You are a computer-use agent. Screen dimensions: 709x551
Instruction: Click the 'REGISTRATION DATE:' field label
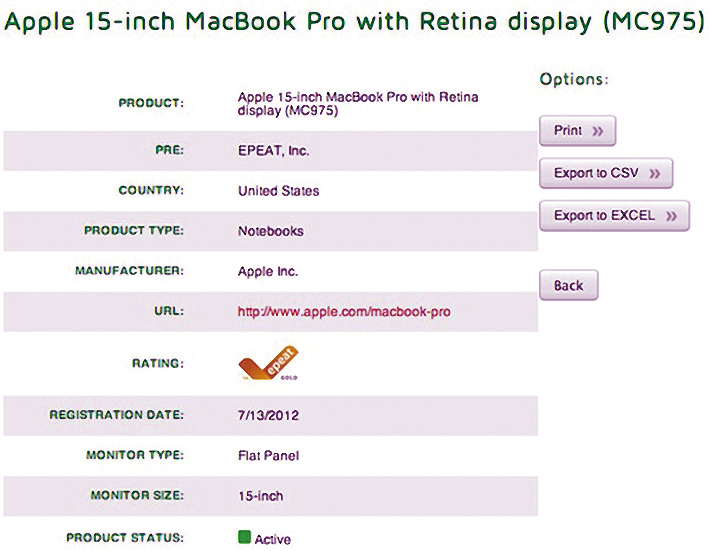click(x=117, y=415)
